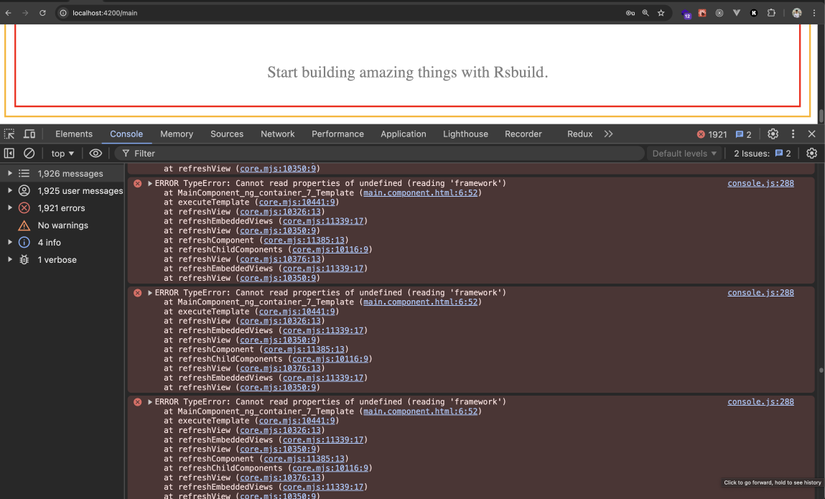Open console.js:288 link of first error
The width and height of the screenshot is (825, 499).
click(x=761, y=183)
